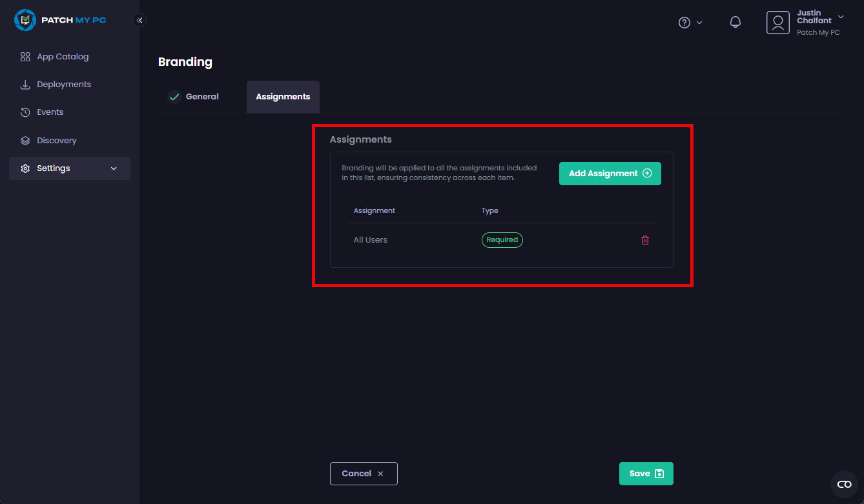The image size is (864, 504).
Task: Expand the Justin Chalfant account dropdown
Action: point(841,17)
